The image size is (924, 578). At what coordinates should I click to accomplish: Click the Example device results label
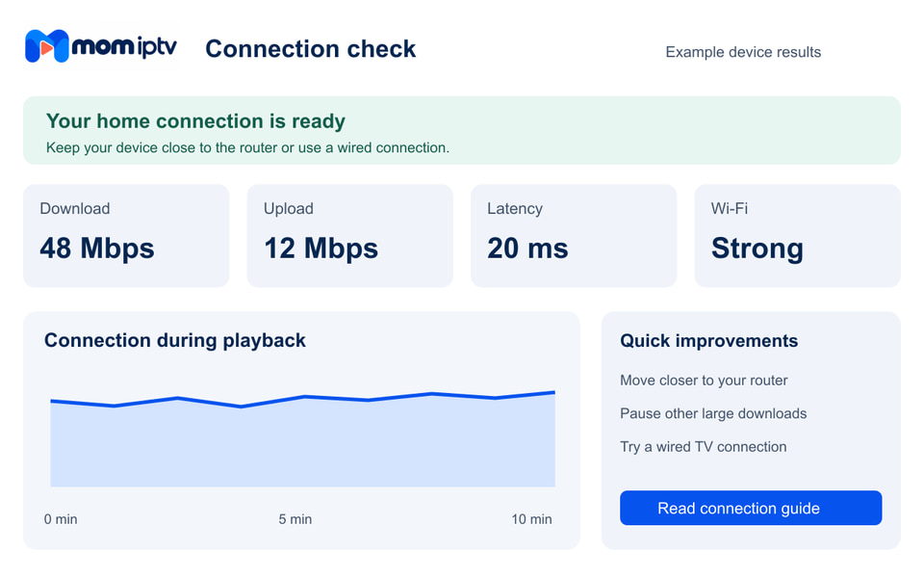pyautogui.click(x=743, y=52)
